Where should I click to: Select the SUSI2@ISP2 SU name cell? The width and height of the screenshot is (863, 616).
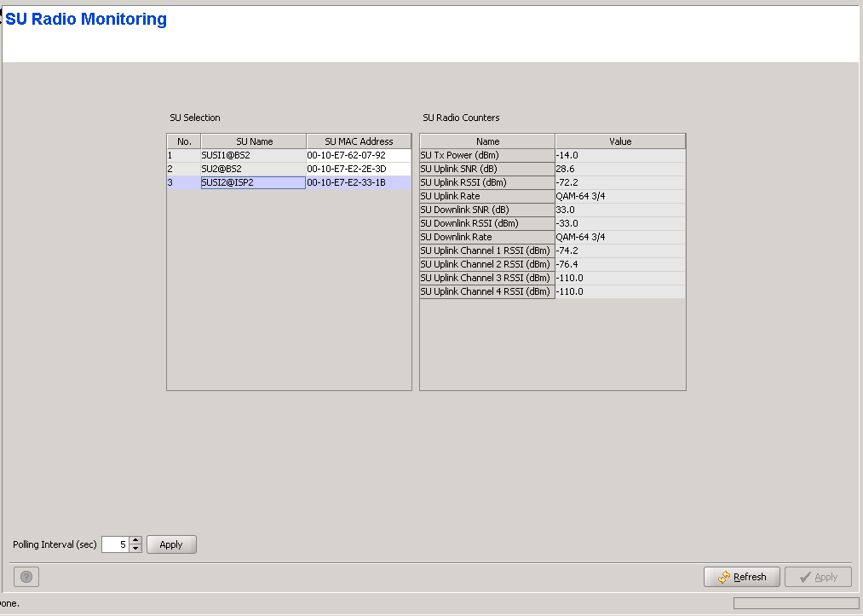tap(253, 183)
